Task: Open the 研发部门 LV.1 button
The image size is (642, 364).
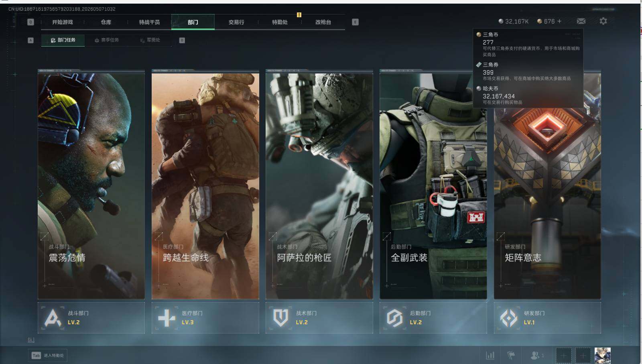Action: coord(547,318)
